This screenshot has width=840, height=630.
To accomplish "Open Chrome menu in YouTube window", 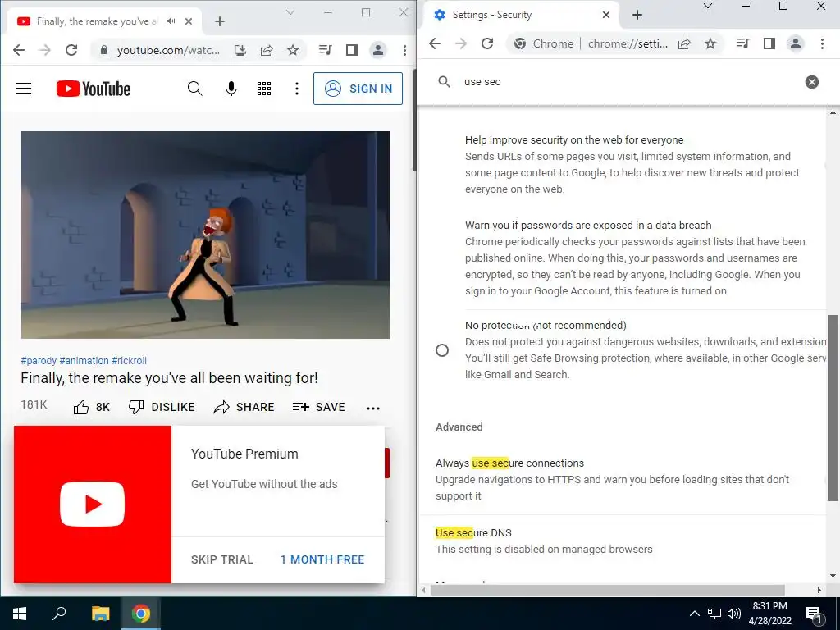I will 404,50.
